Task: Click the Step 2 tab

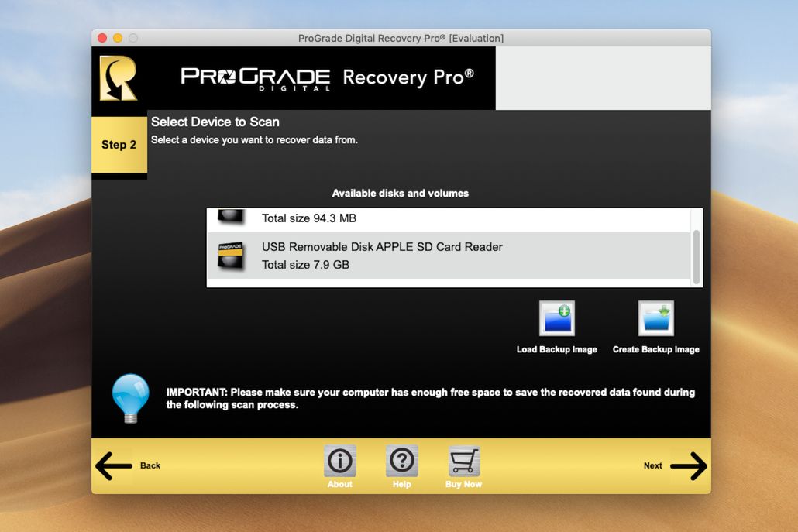Action: [x=119, y=145]
